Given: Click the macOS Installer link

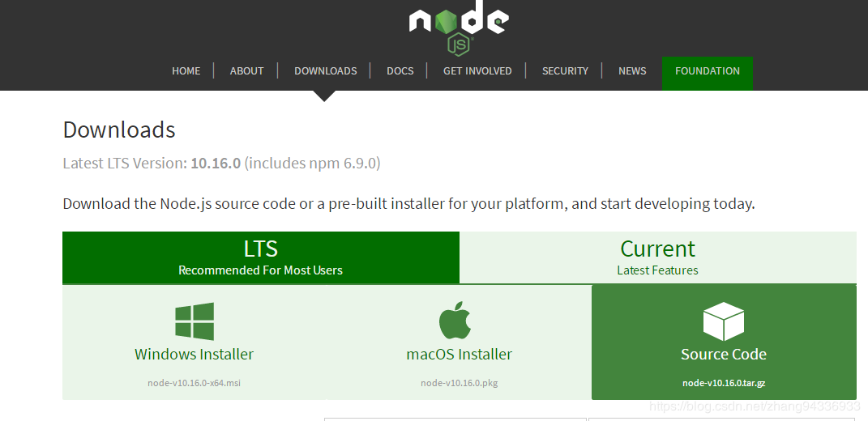Looking at the screenshot, I should click(460, 354).
